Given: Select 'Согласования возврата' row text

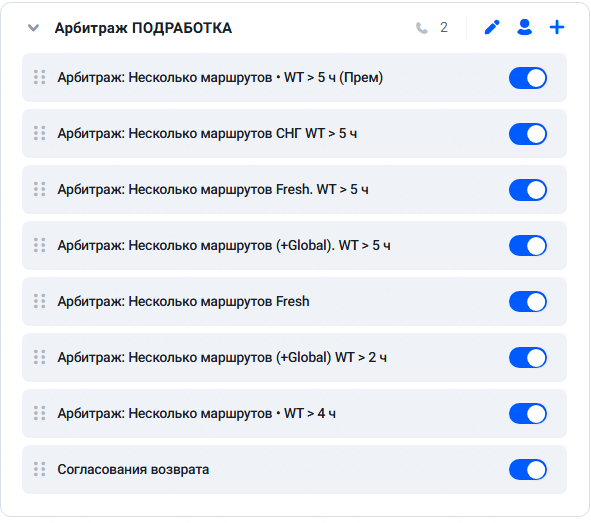Looking at the screenshot, I should [x=133, y=469].
